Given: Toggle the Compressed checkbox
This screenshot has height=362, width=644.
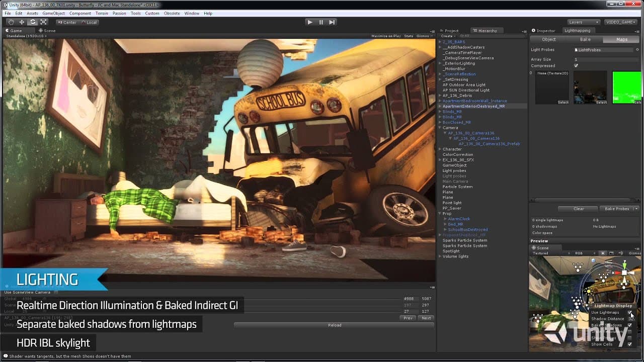Looking at the screenshot, I should tap(576, 66).
